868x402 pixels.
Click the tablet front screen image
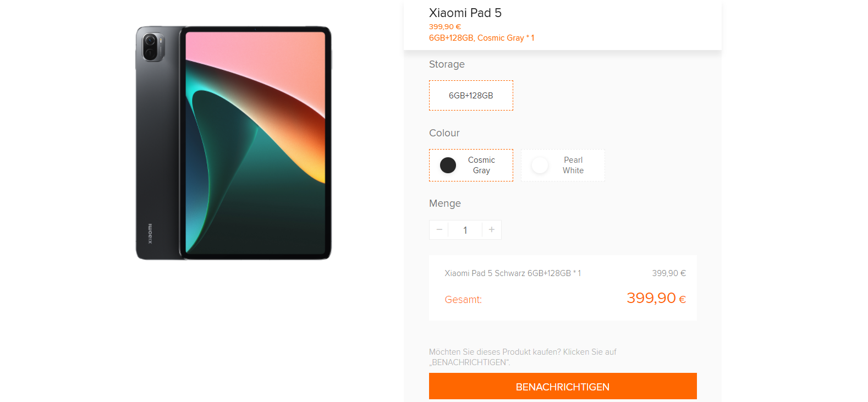coord(256,143)
